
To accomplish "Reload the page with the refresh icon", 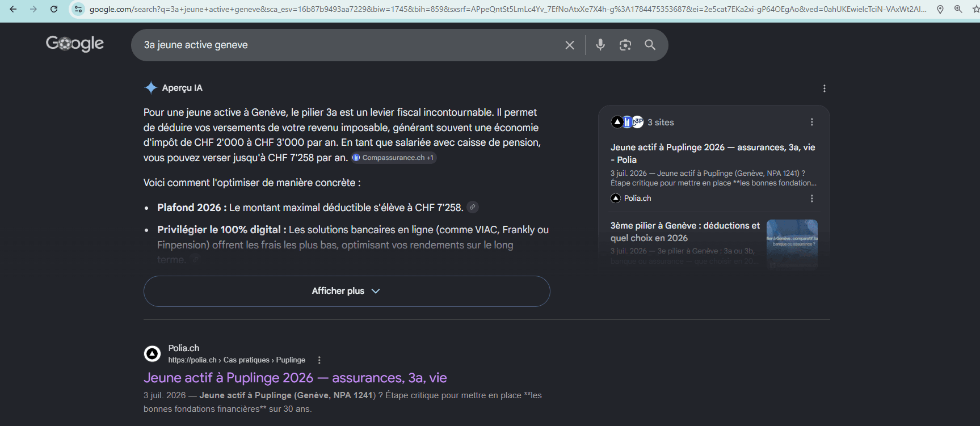I will click(x=54, y=9).
